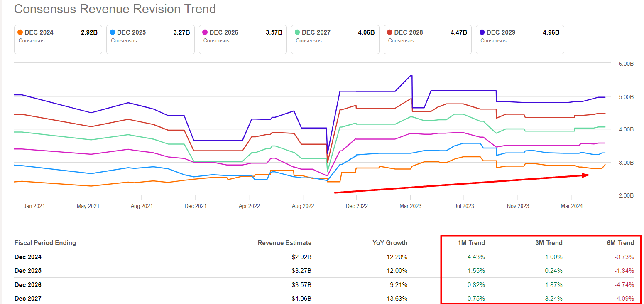The height and width of the screenshot is (304, 644).
Task: Click the purple DEC 2029 legend dot
Action: click(482, 32)
